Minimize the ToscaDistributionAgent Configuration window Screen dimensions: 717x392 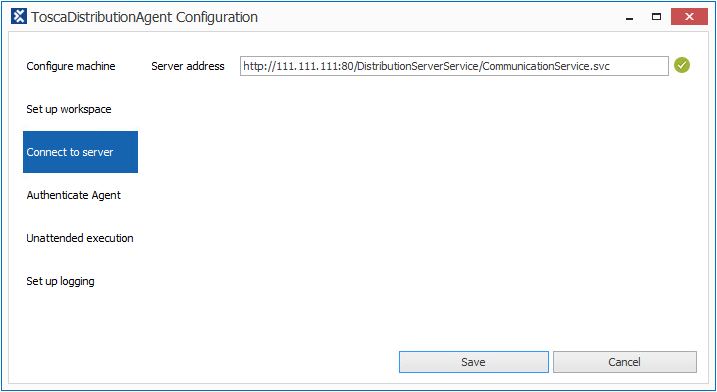pyautogui.click(x=630, y=17)
